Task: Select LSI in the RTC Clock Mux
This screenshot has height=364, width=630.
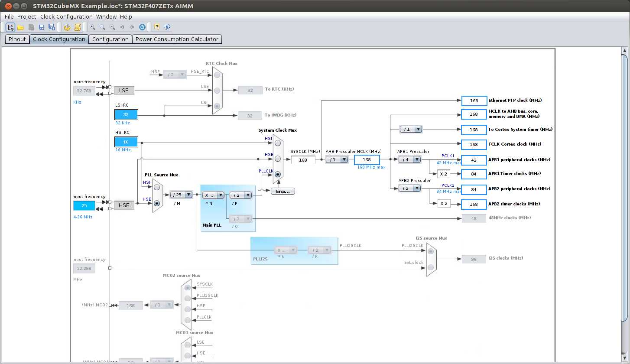Action: click(x=217, y=106)
